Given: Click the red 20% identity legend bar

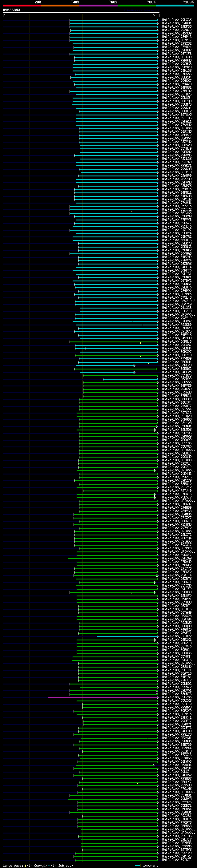Looking at the screenshot, I should [x=22, y=6].
